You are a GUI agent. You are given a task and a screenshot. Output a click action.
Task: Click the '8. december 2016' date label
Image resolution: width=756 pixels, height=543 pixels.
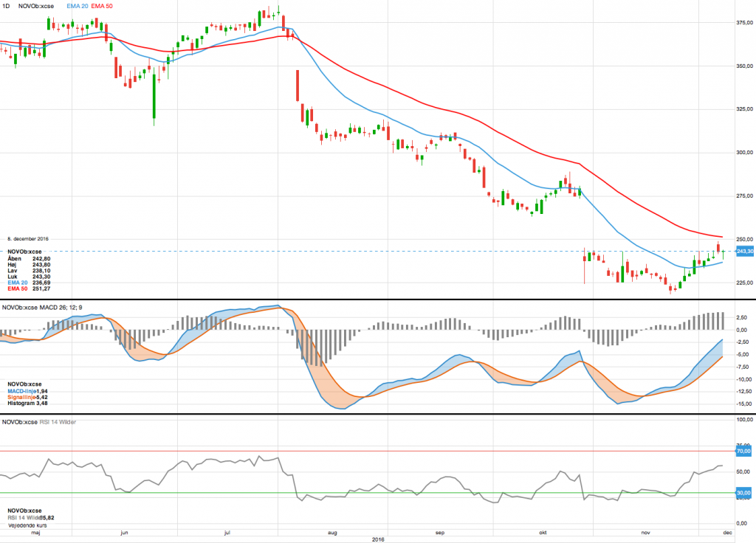coord(28,239)
